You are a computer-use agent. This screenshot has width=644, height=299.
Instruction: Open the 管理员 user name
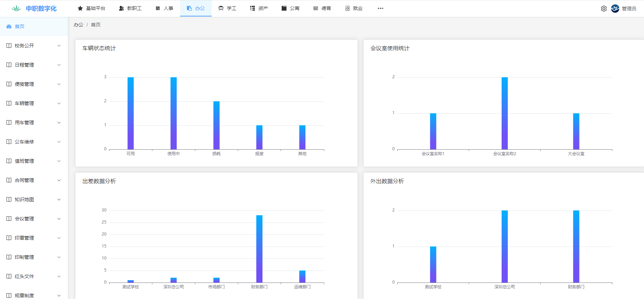pos(629,9)
